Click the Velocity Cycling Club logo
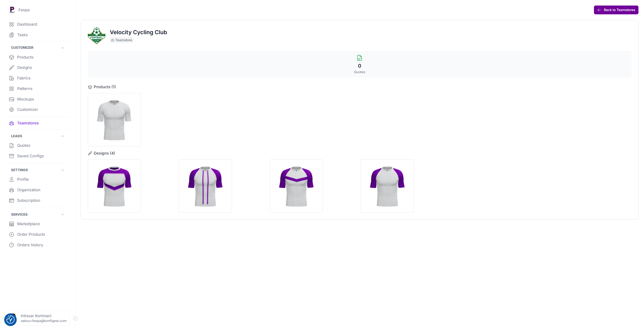 (x=96, y=35)
